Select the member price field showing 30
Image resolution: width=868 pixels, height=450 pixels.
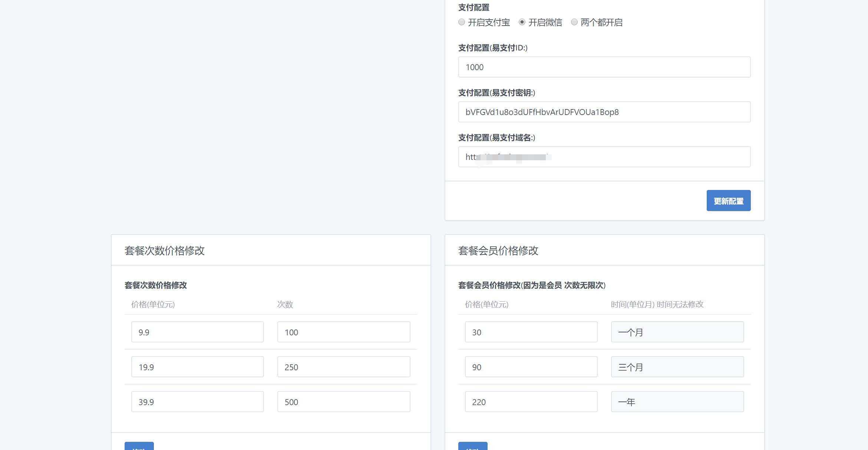(531, 332)
